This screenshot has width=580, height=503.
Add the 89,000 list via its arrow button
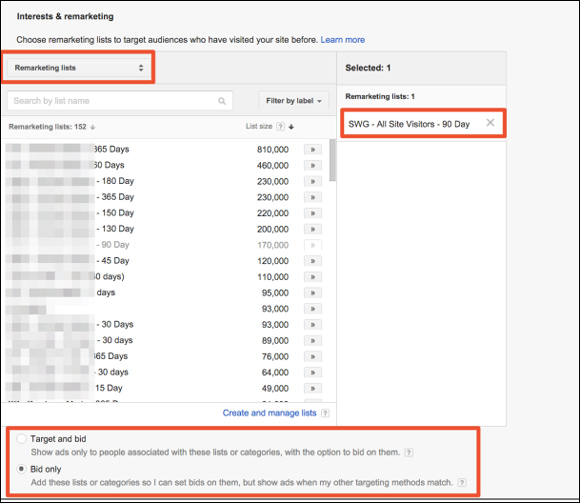click(x=313, y=340)
